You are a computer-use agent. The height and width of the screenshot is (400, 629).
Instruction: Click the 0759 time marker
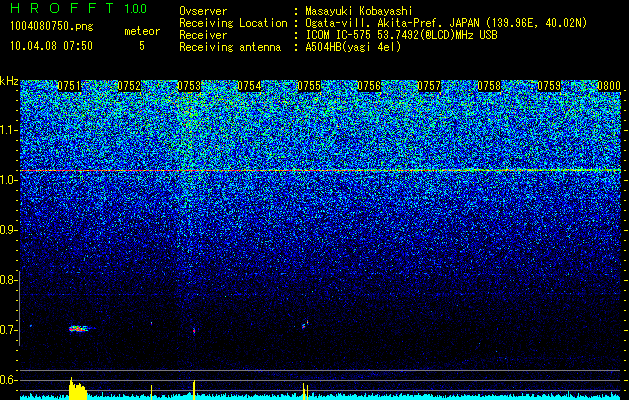tap(549, 86)
